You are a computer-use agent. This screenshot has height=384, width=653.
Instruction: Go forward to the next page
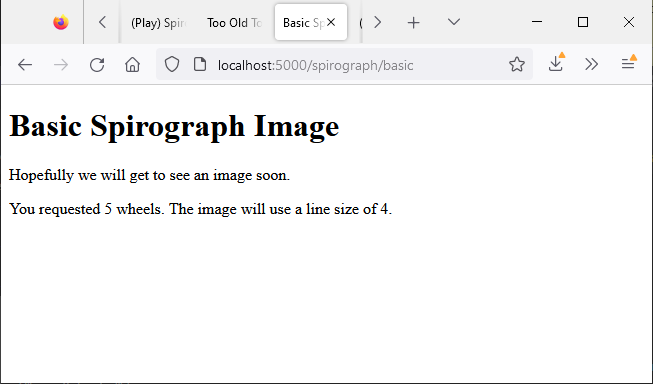61,65
